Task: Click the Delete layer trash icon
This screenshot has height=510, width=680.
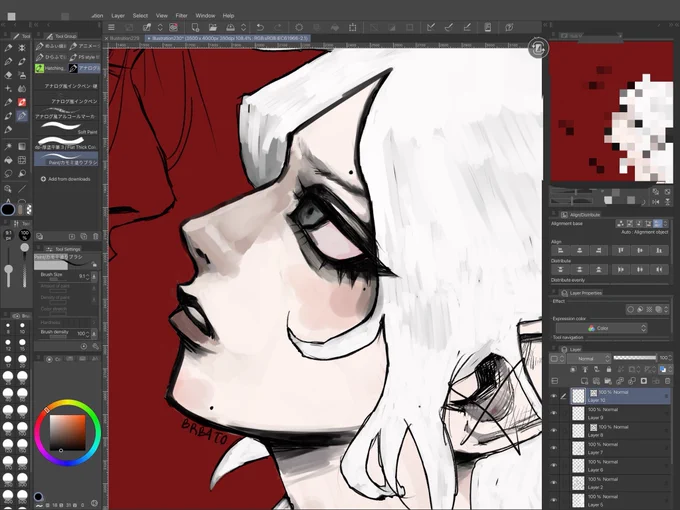Action: 668,381
